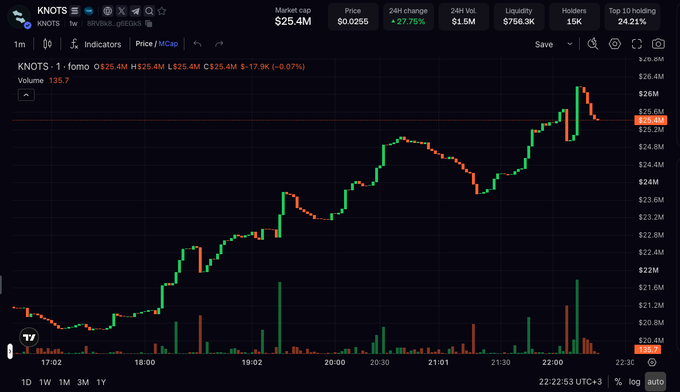Open the 1m time interval selector
The height and width of the screenshot is (392, 680).
20,44
